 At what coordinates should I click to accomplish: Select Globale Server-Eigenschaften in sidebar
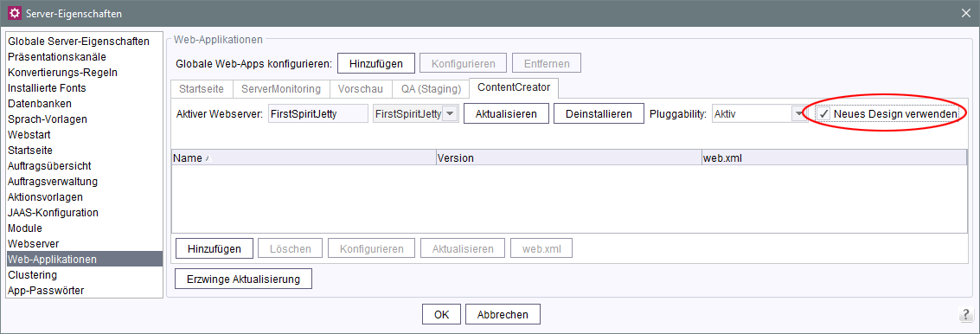click(x=85, y=42)
